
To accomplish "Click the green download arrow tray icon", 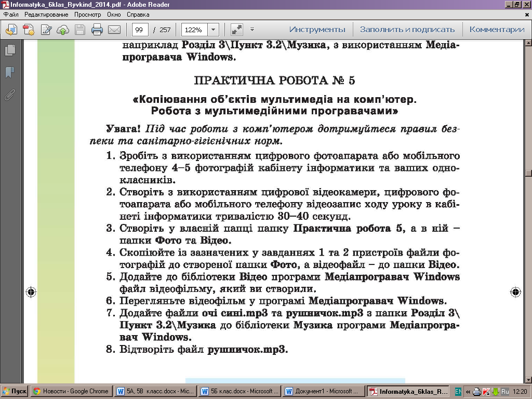I will pos(495,392).
